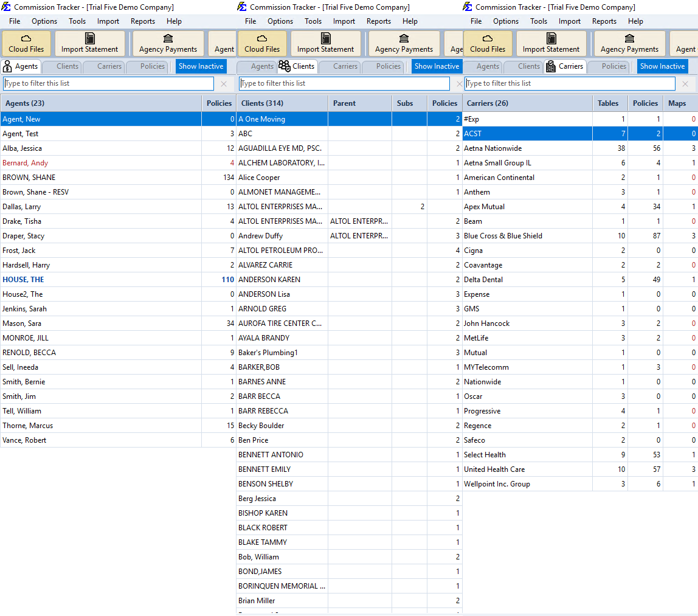Clear the filter box in Carriers list window

coord(686,84)
